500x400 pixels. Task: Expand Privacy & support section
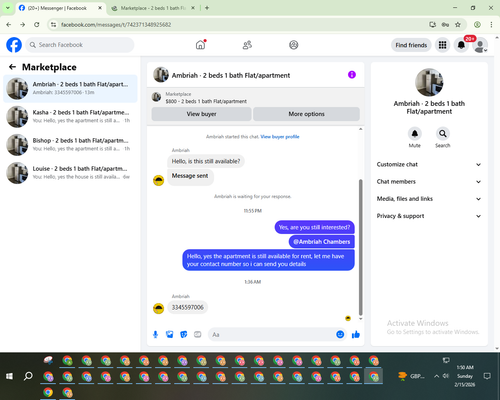coord(429,216)
